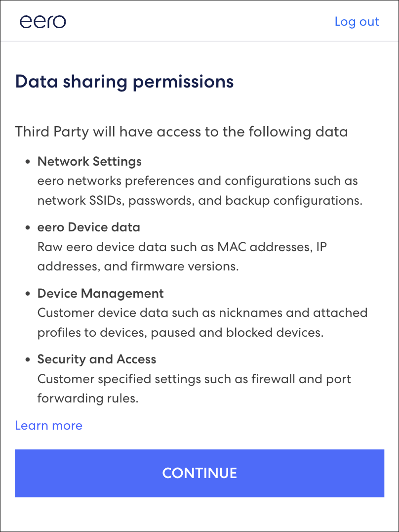Select the Data sharing permissions heading
Viewport: 399px width, 532px height.
[124, 81]
